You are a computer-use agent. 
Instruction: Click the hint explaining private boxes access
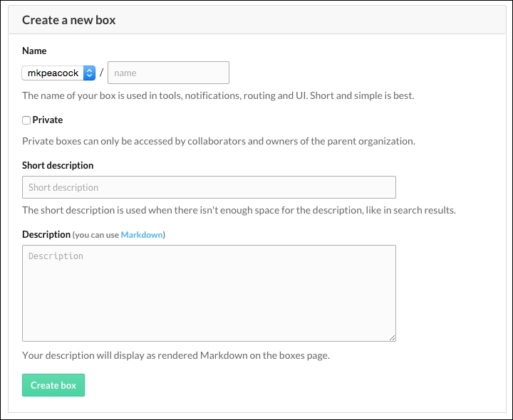(x=219, y=141)
